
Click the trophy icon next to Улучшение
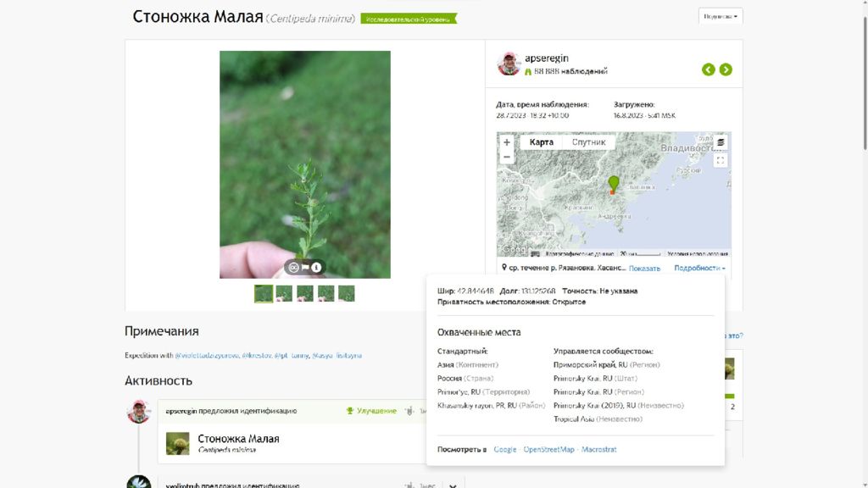point(350,411)
